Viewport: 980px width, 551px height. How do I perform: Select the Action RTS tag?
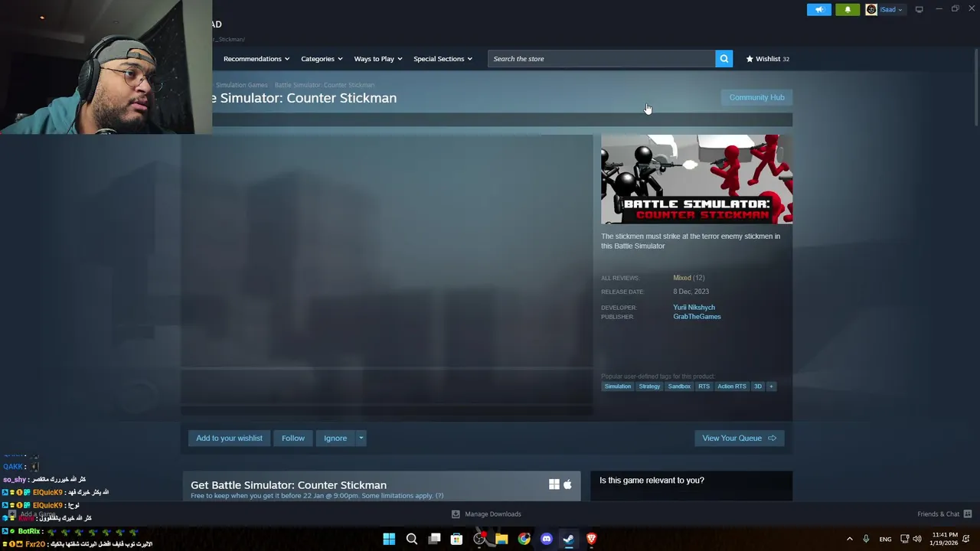pyautogui.click(x=731, y=386)
